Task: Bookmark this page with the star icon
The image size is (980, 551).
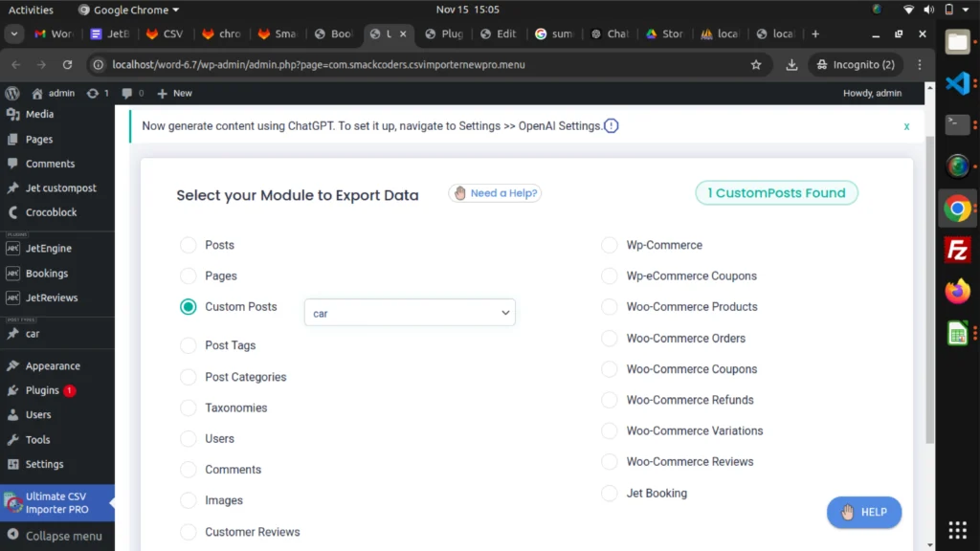Action: point(756,65)
